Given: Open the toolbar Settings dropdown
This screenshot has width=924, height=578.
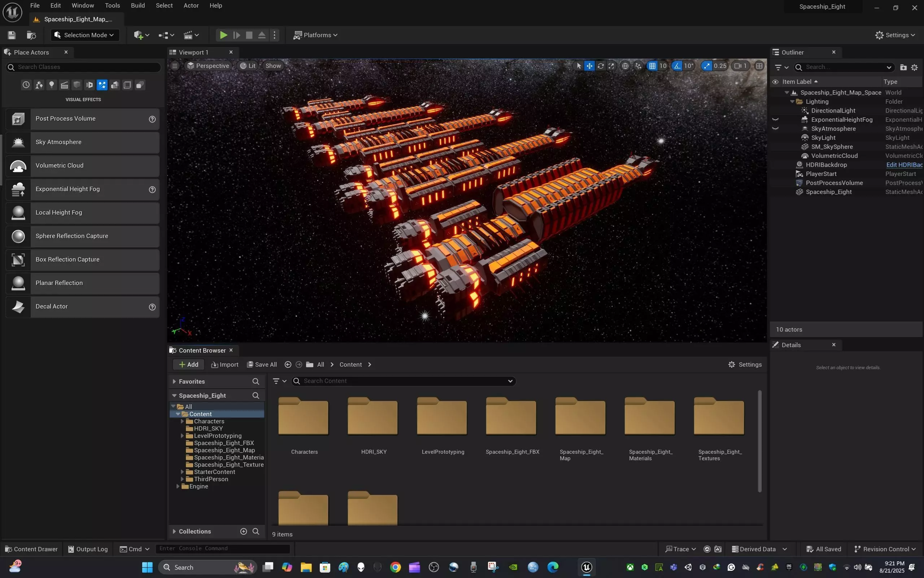Looking at the screenshot, I should click(895, 35).
